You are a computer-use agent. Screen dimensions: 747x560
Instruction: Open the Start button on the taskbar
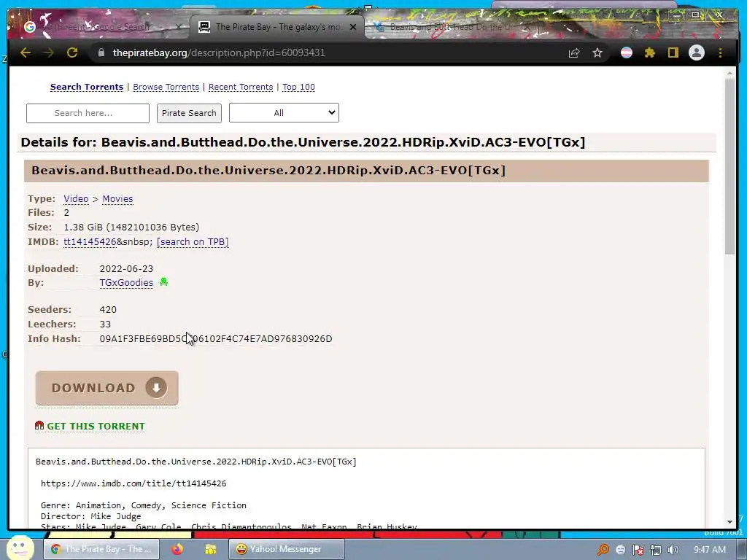click(20, 548)
